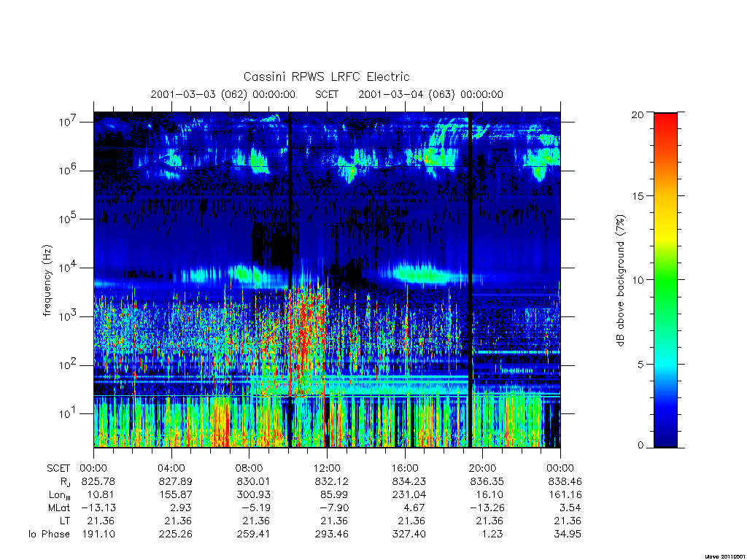
Task: Click the 'SCET' row label below the plot
Action: (58, 468)
